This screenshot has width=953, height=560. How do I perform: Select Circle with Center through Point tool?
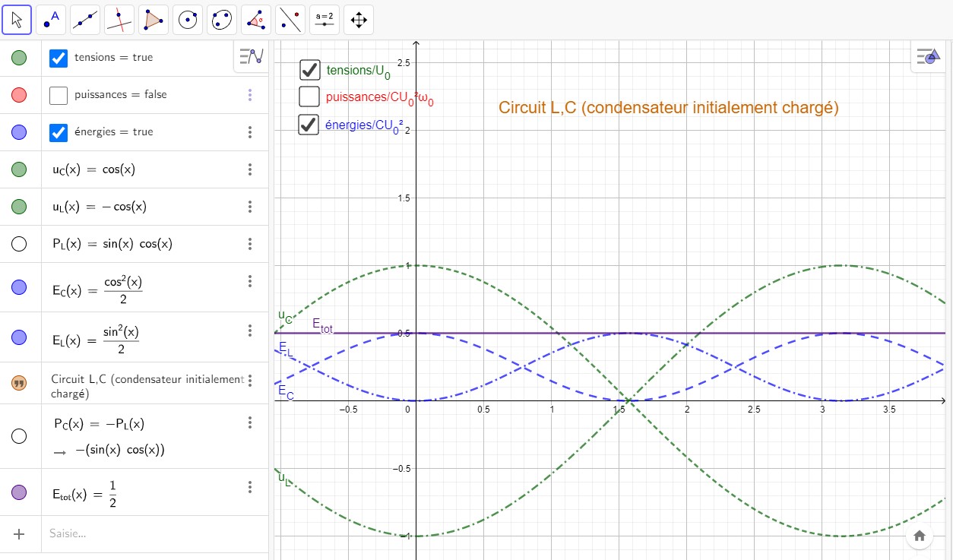tap(188, 20)
